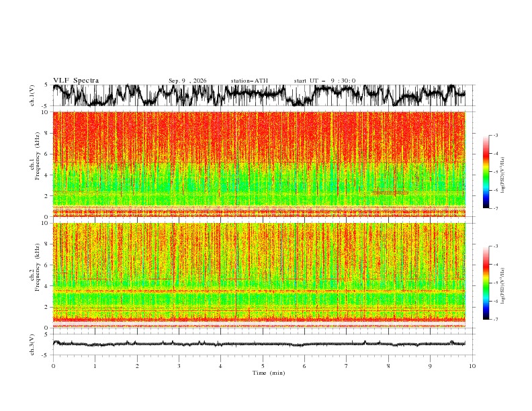Click the VLF Spectra title text
This screenshot has width=532, height=411.
76,81
